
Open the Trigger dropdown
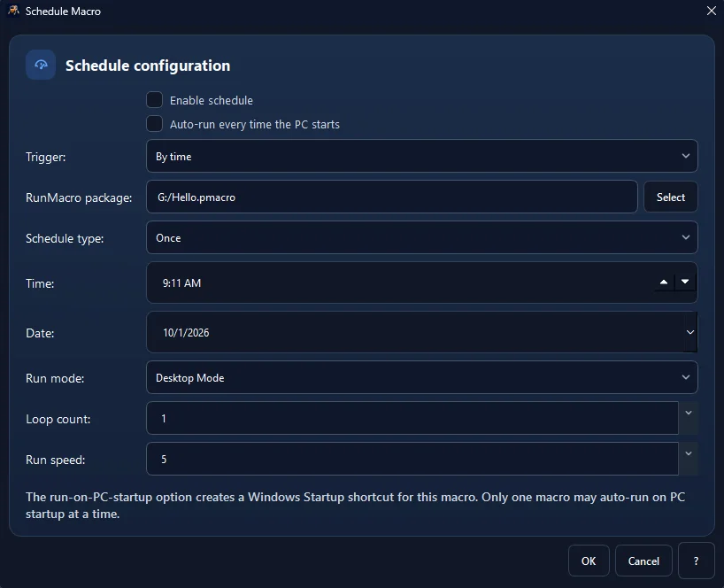tap(421, 156)
